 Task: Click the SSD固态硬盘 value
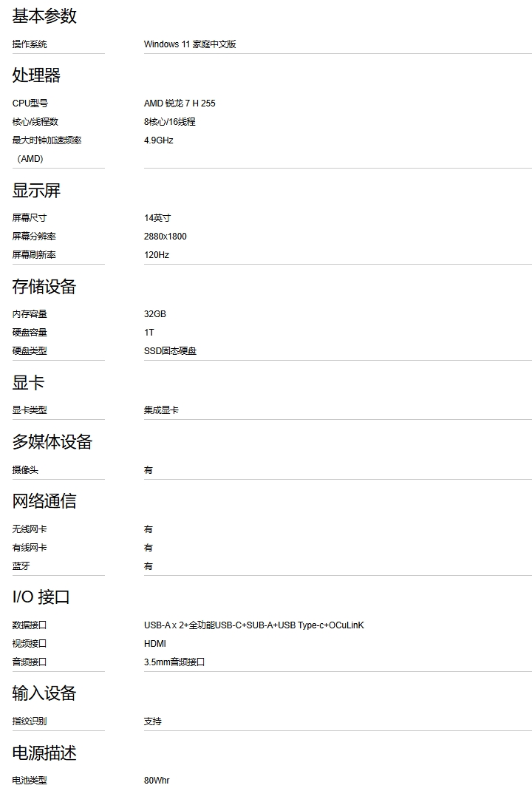click(x=170, y=351)
